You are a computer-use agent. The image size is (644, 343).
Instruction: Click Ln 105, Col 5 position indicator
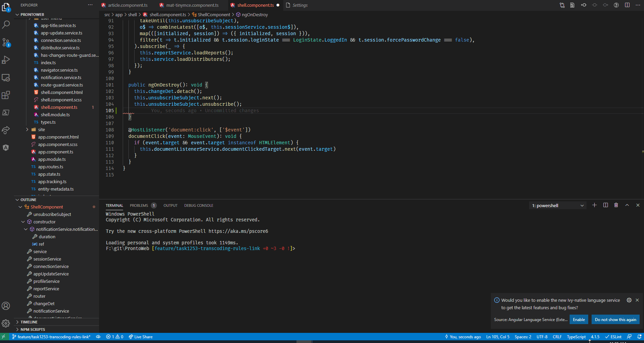(x=498, y=337)
